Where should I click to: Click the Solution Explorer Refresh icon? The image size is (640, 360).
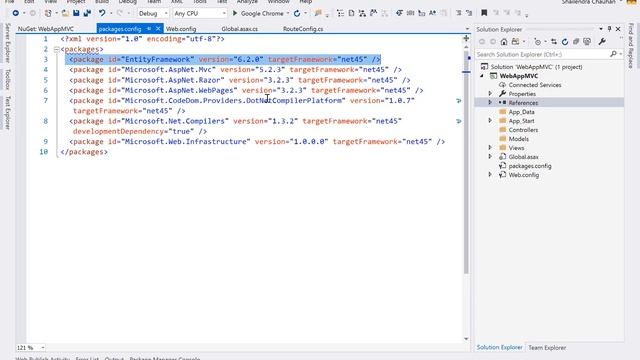(565, 42)
